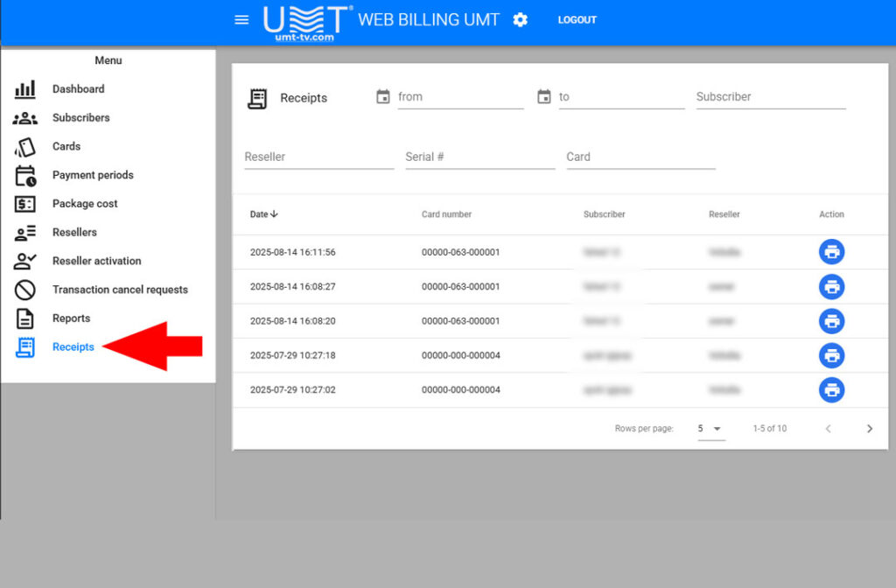This screenshot has height=588, width=896.
Task: Print the bottom receipt for card 00000-000-000004
Action: pos(831,390)
